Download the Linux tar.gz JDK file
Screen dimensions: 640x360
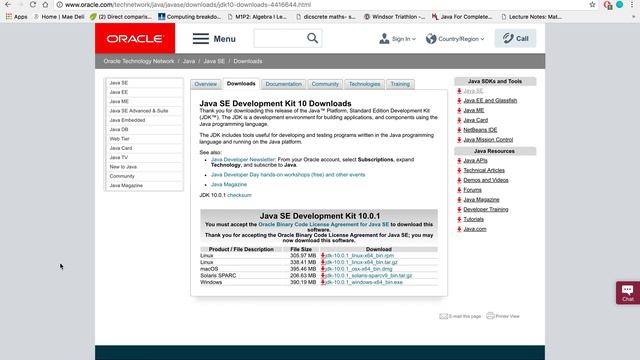pos(361,262)
